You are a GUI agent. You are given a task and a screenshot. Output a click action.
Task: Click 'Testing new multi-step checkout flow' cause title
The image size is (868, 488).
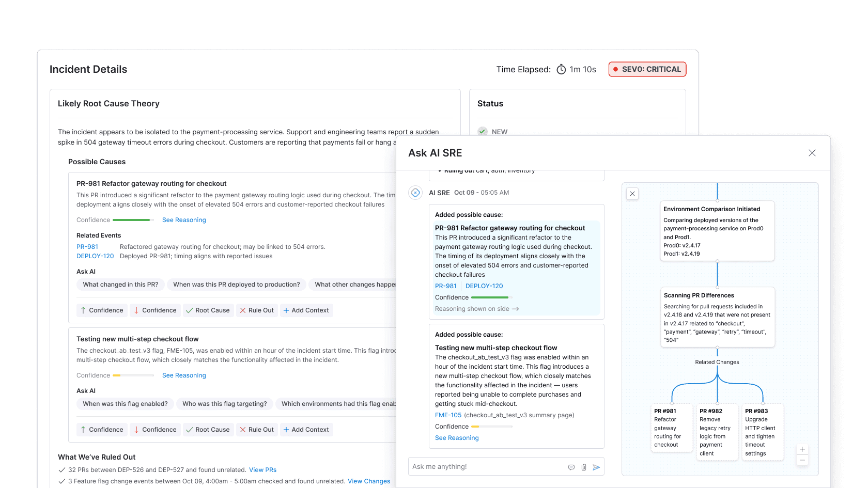pos(137,339)
